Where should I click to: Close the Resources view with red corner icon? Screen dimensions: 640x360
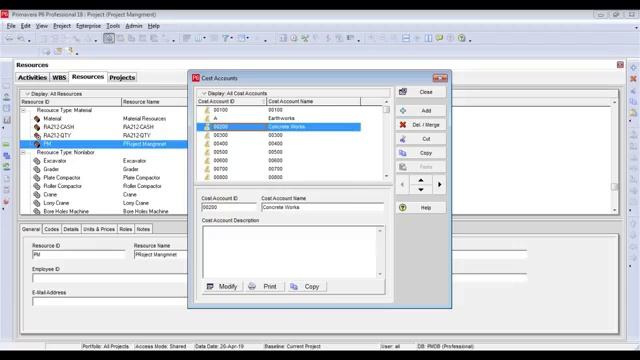[x=620, y=65]
